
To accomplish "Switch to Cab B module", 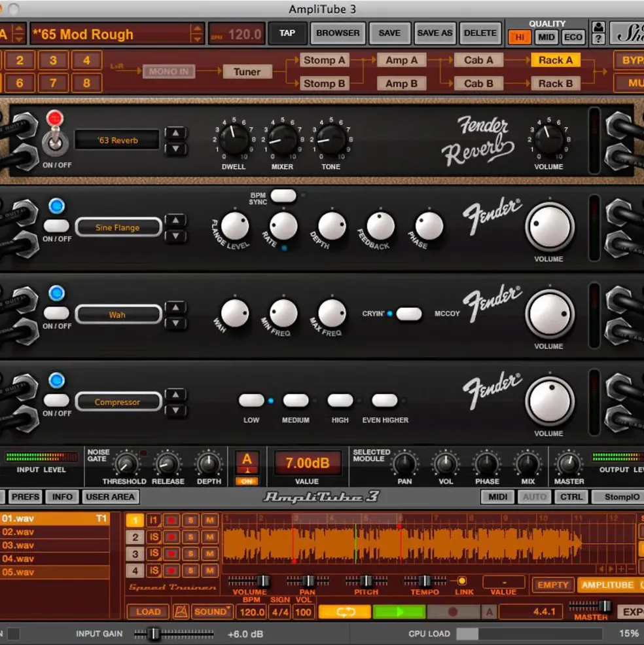I will pyautogui.click(x=478, y=84).
